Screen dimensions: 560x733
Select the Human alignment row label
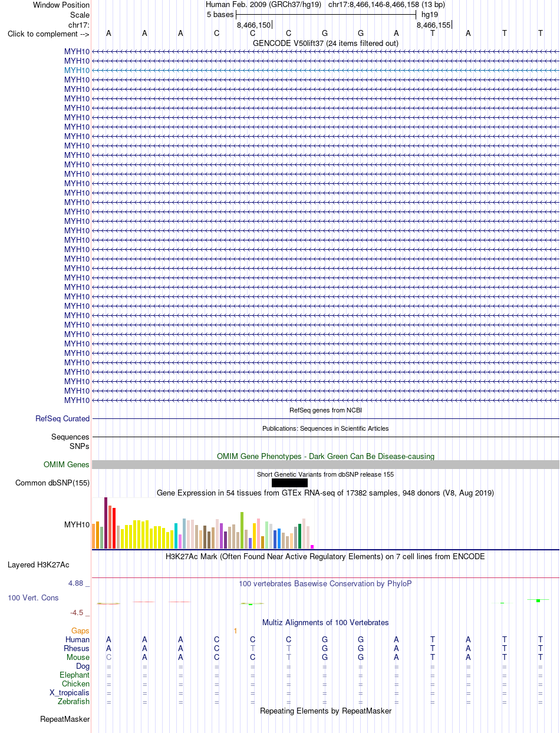[x=78, y=640]
